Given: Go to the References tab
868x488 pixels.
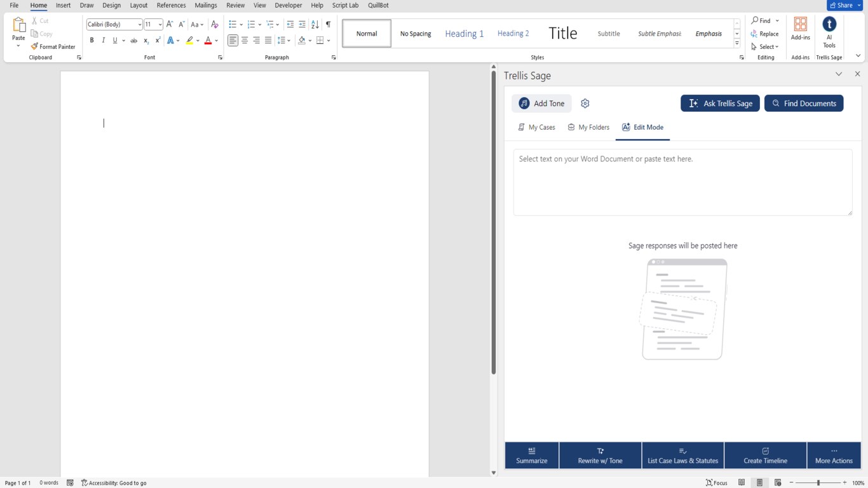Looking at the screenshot, I should point(171,5).
